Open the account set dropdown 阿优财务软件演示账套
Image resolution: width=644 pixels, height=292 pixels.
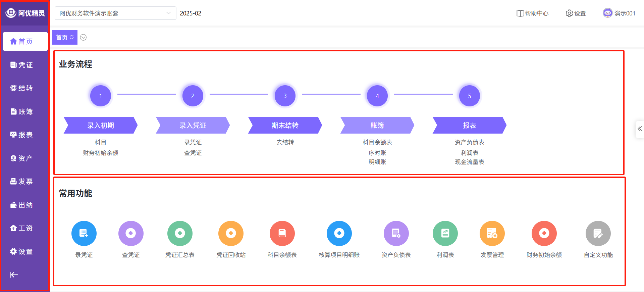(115, 13)
